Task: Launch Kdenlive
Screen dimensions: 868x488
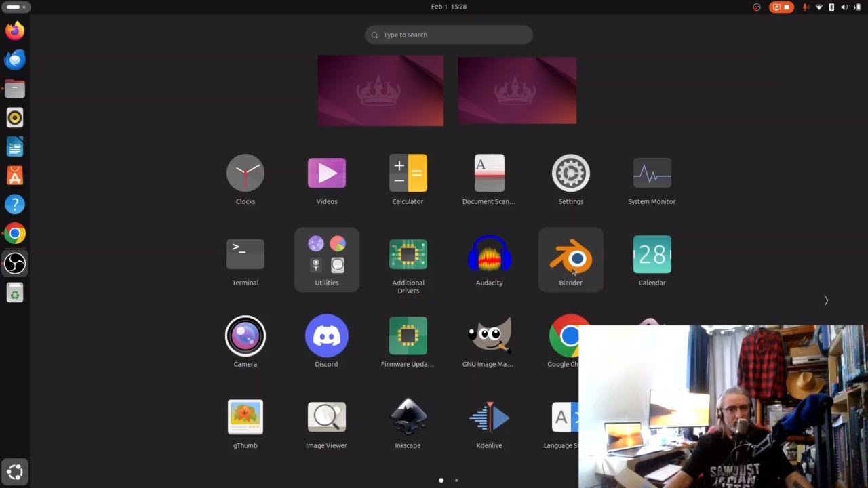Action: coord(490,418)
